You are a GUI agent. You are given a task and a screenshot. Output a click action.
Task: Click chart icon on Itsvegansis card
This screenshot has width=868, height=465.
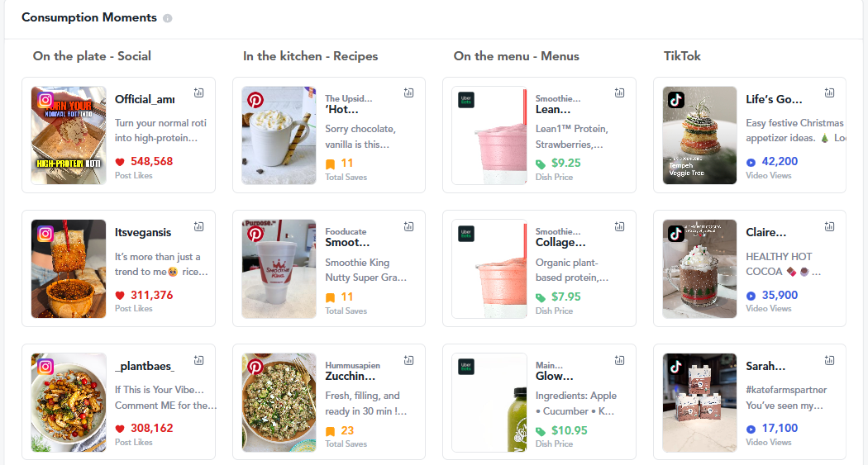pos(198,226)
